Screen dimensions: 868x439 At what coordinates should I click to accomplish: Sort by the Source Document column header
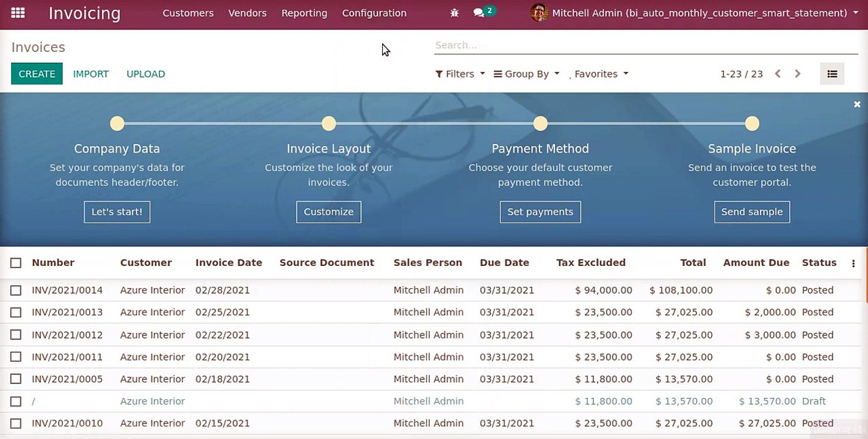point(327,263)
